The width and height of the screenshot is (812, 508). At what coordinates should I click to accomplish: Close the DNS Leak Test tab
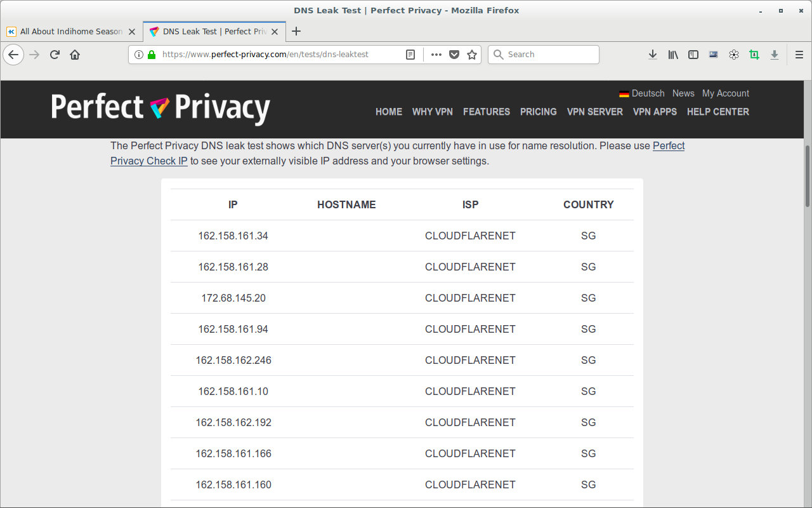(276, 31)
